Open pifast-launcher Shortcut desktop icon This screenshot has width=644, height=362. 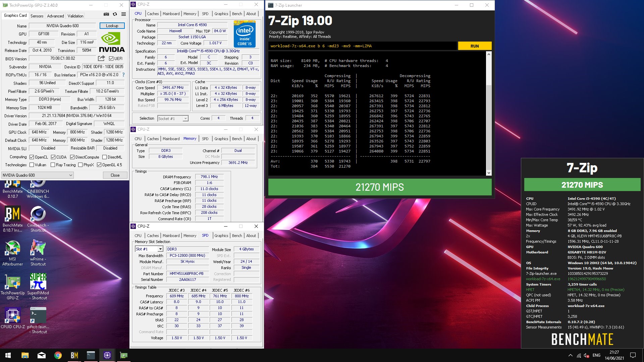(38, 321)
